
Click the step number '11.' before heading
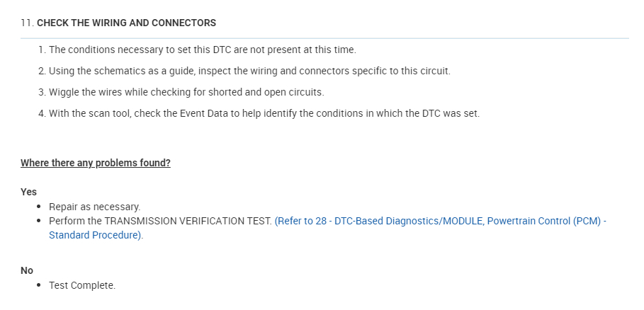[x=27, y=23]
